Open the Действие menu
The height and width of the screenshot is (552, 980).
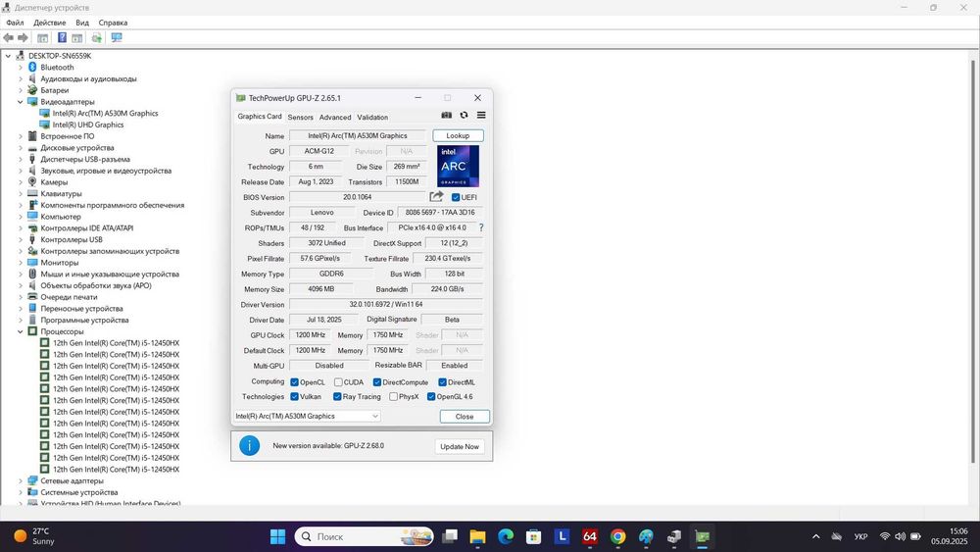tap(49, 23)
